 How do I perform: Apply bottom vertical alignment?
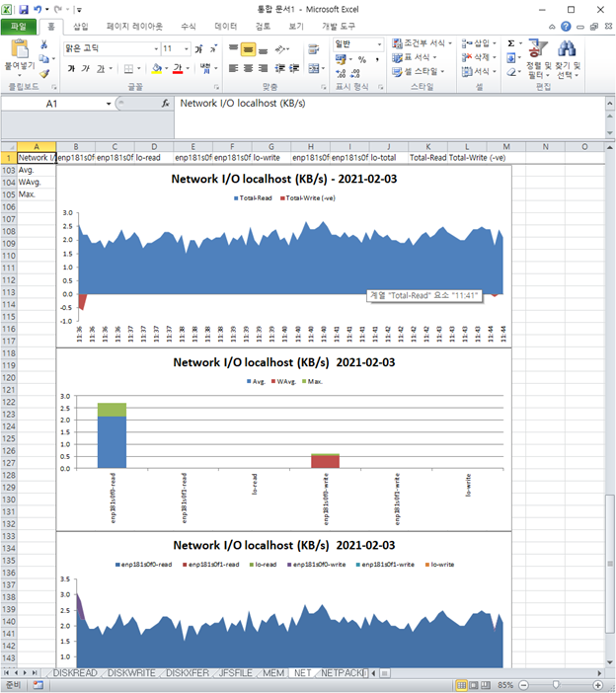coord(264,49)
